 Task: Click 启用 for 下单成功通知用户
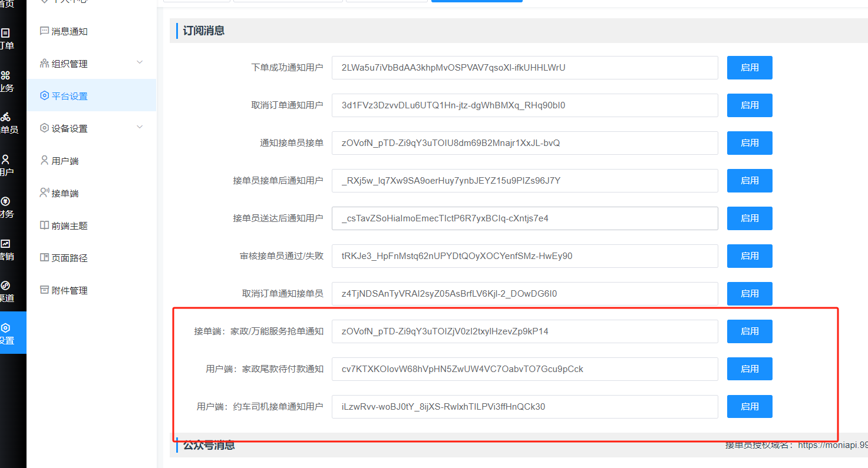click(750, 68)
